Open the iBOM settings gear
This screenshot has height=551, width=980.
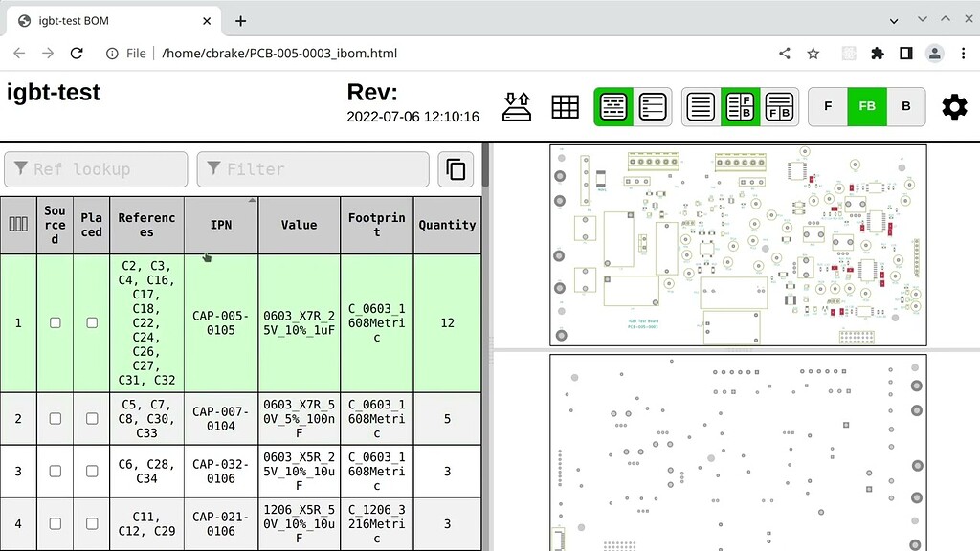coord(954,106)
